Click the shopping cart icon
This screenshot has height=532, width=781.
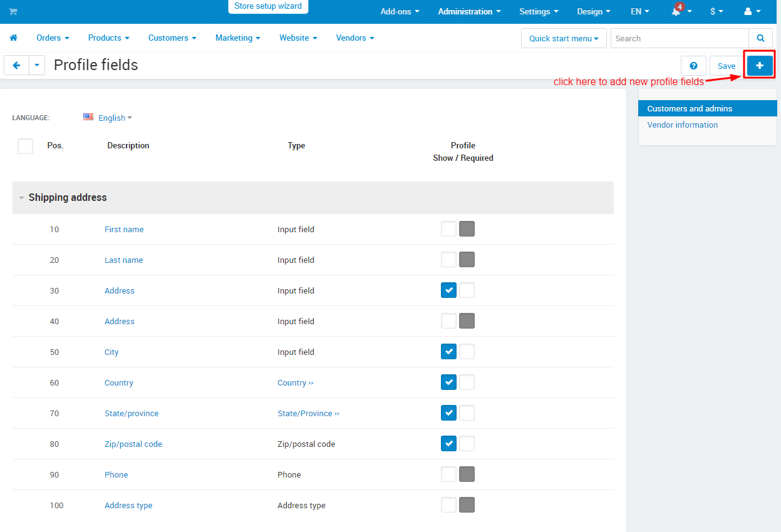13,11
